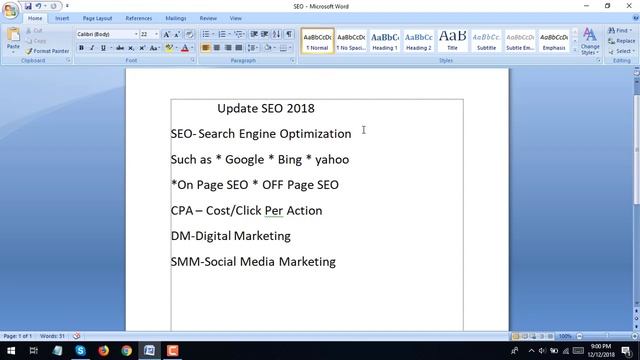
Task: Toggle bold formatting
Action: 81,48
